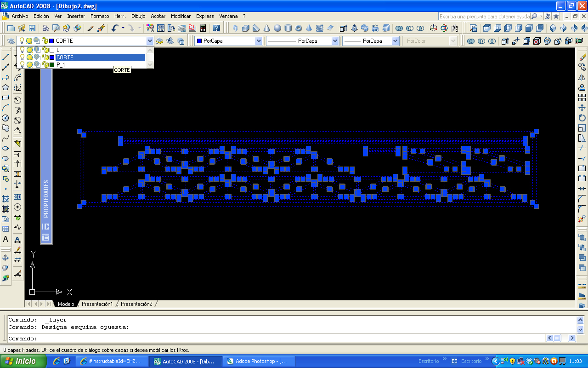This screenshot has height=368, width=588.
Task: Collapse the layer dropdown arrow
Action: pyautogui.click(x=150, y=41)
